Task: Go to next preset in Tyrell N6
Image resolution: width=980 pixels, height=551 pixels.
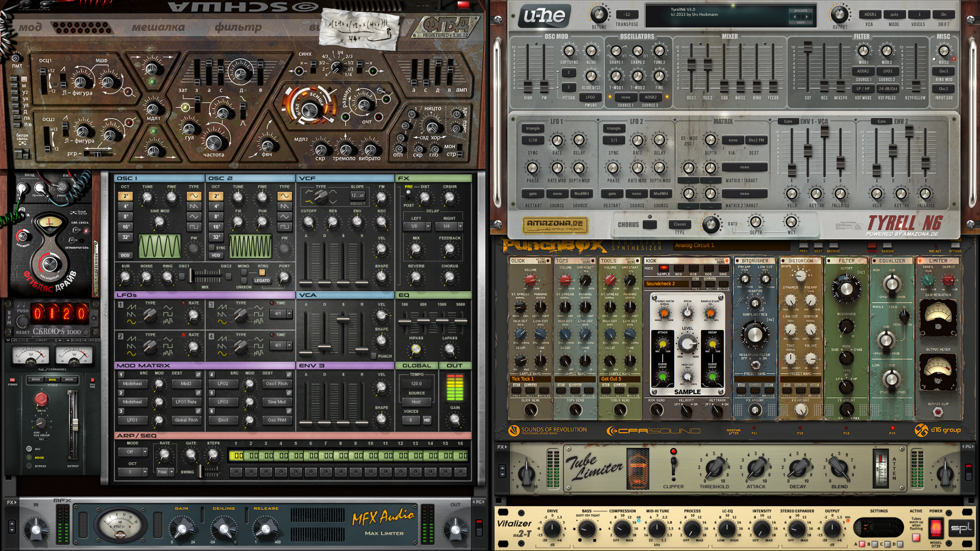Action: [807, 16]
